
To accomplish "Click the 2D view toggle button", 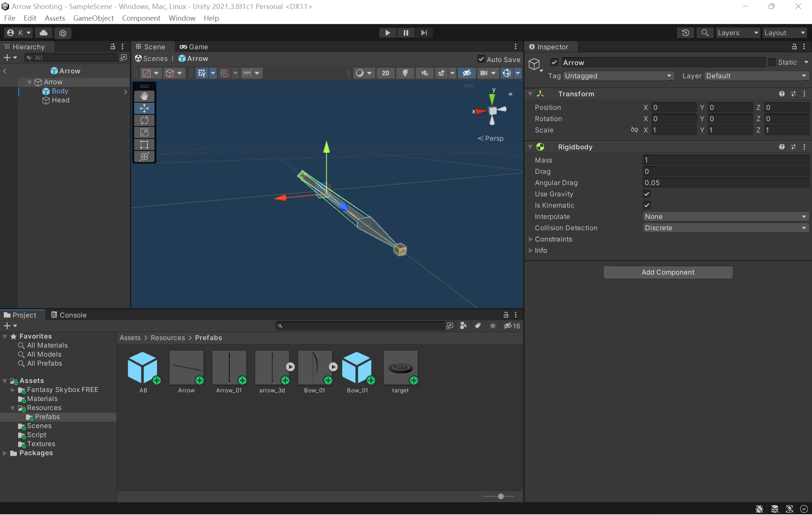I will coord(385,72).
